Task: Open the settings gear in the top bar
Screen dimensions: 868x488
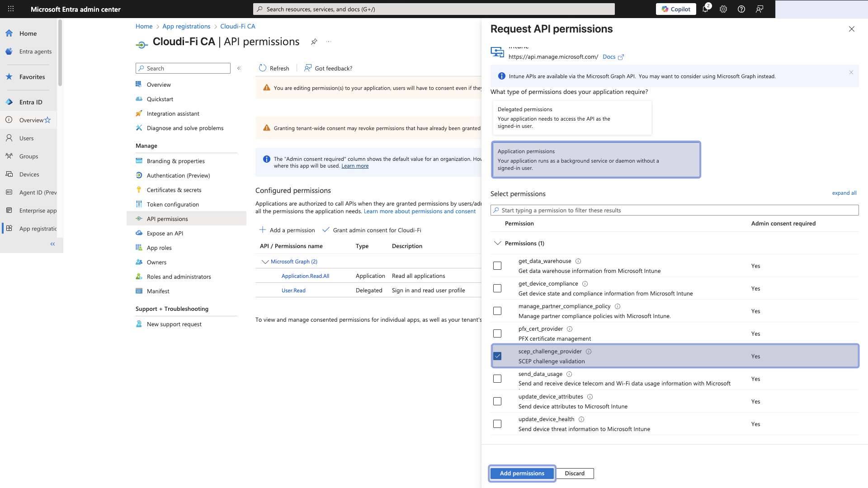Action: point(723,9)
